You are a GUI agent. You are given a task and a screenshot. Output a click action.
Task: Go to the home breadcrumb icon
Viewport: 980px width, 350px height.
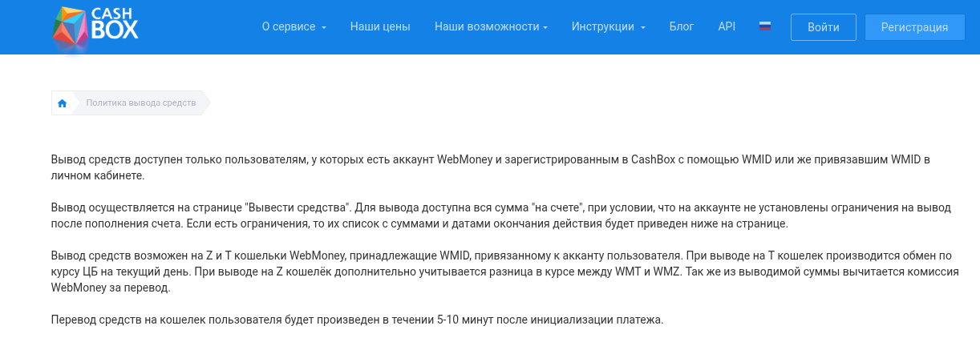tap(62, 103)
